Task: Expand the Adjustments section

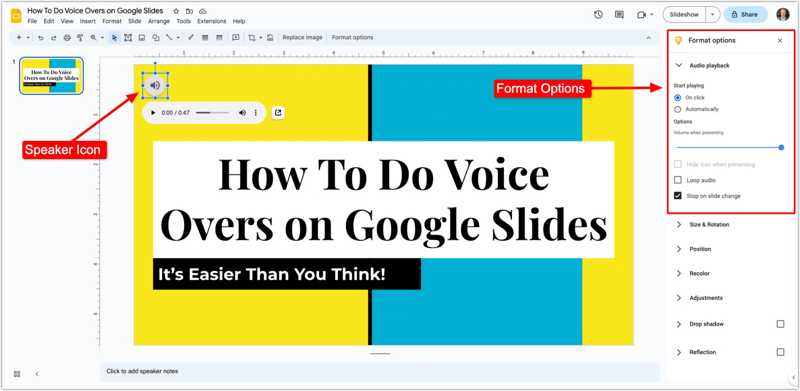Action: pyautogui.click(x=679, y=298)
